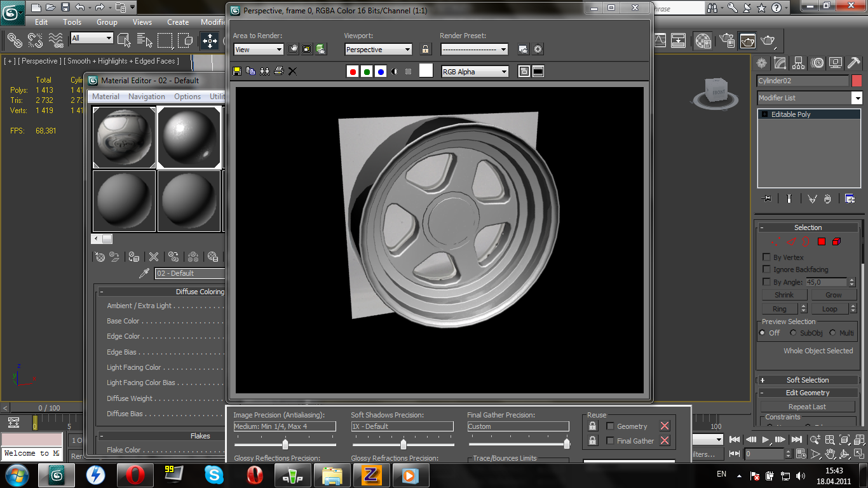Click the Print Image icon in render window

point(278,71)
